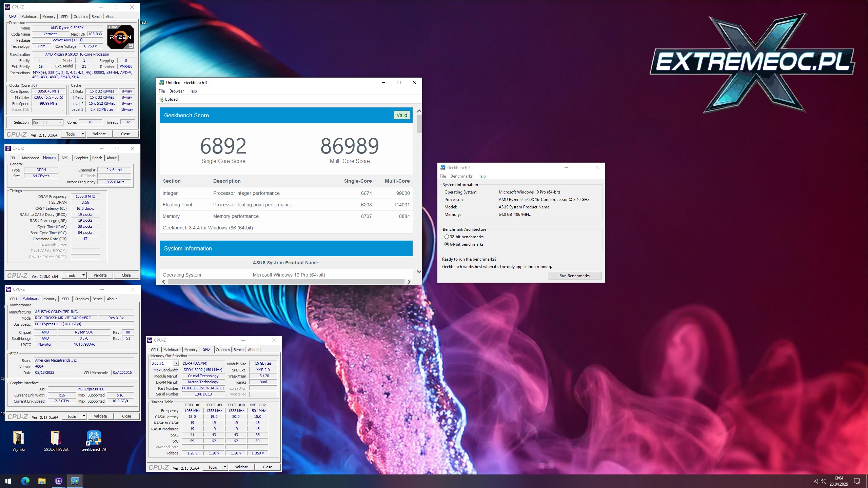
Task: Click Validate button in CPU window
Action: 99,134
